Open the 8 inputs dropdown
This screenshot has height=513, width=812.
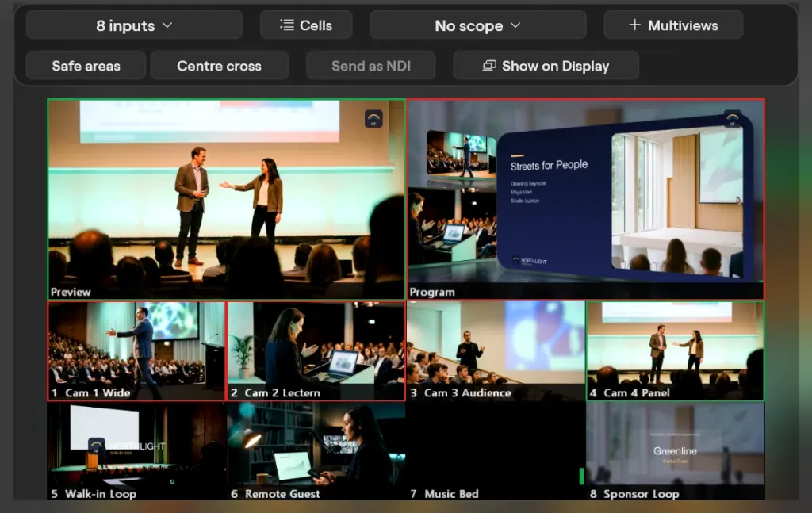point(134,25)
